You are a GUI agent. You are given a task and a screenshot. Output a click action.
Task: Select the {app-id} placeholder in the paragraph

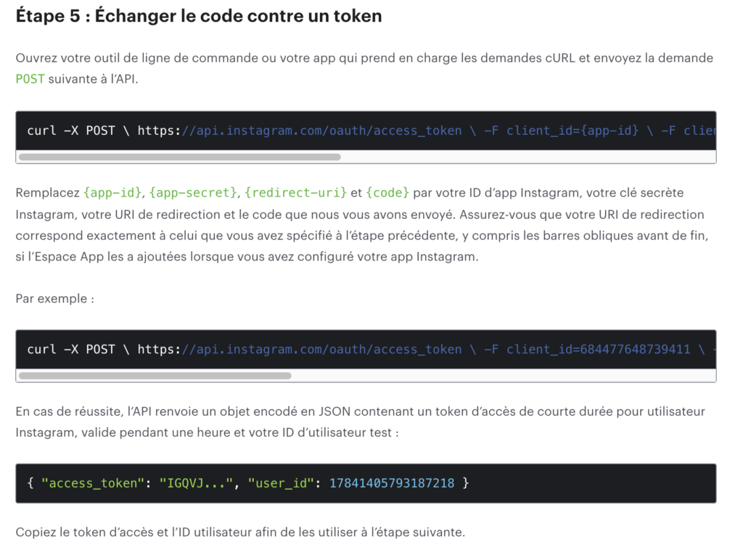[x=112, y=193]
